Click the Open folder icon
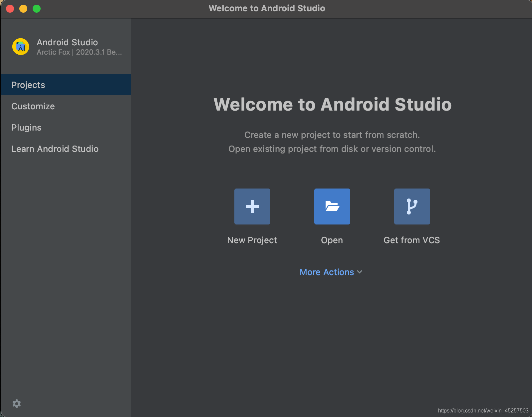Viewport: 532px width, 417px height. pos(332,207)
